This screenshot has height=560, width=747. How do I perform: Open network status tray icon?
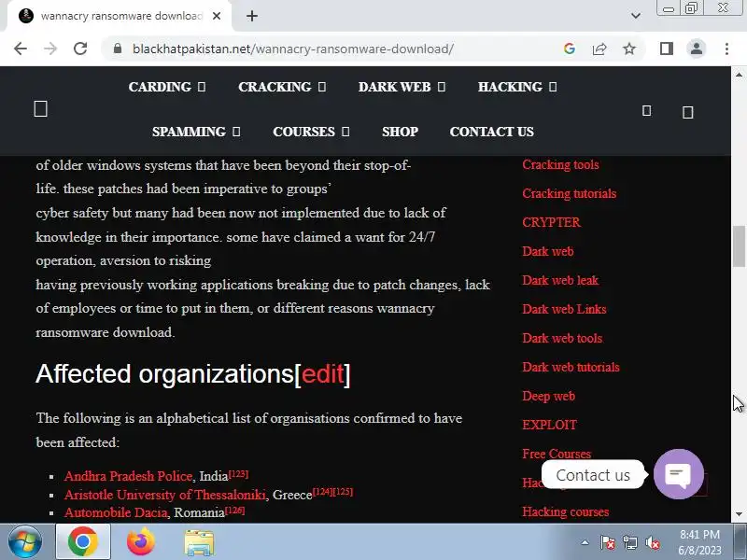[x=629, y=542]
